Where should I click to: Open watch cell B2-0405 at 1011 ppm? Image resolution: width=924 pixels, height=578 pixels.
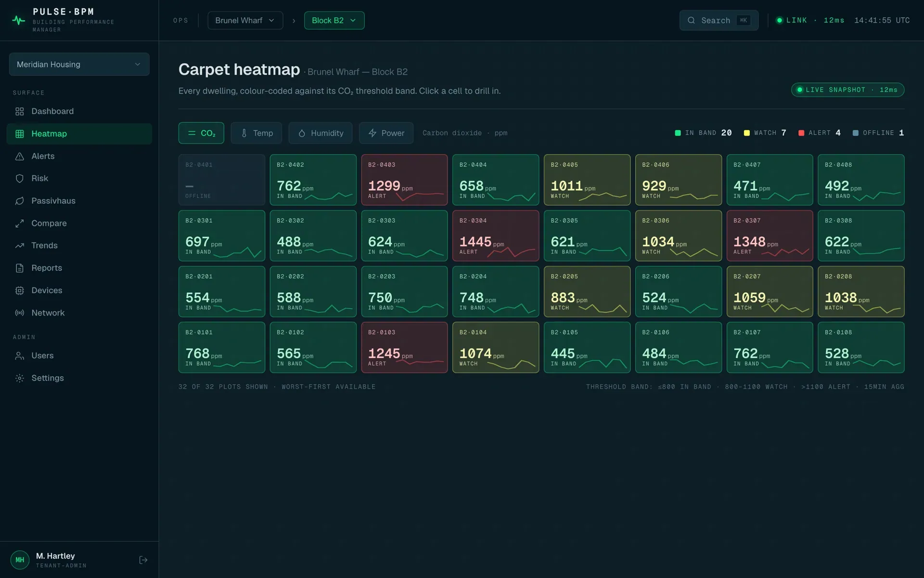tap(587, 180)
